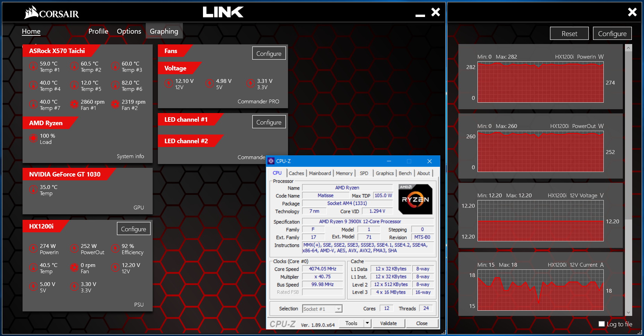Click the Temp #2 thermometer icon
Screen dimensions: 644x336
click(74, 66)
